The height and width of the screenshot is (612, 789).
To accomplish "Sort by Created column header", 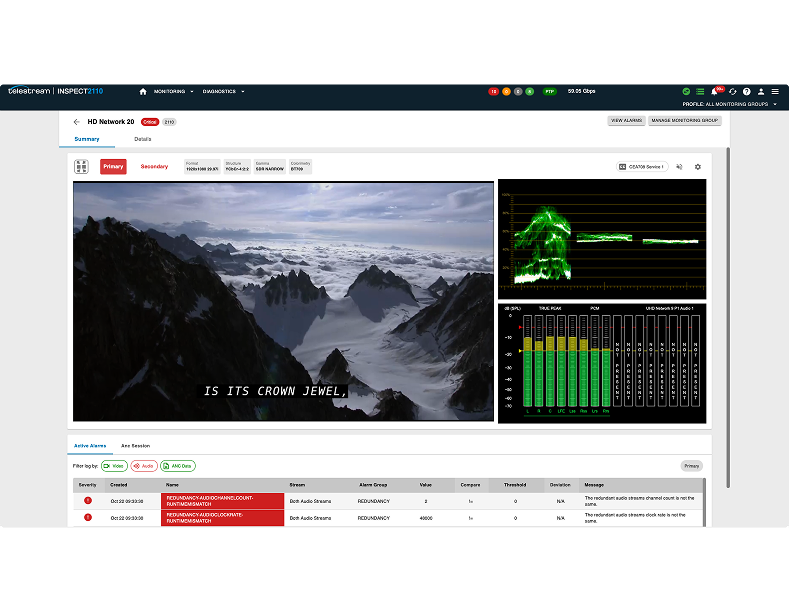I will [119, 485].
